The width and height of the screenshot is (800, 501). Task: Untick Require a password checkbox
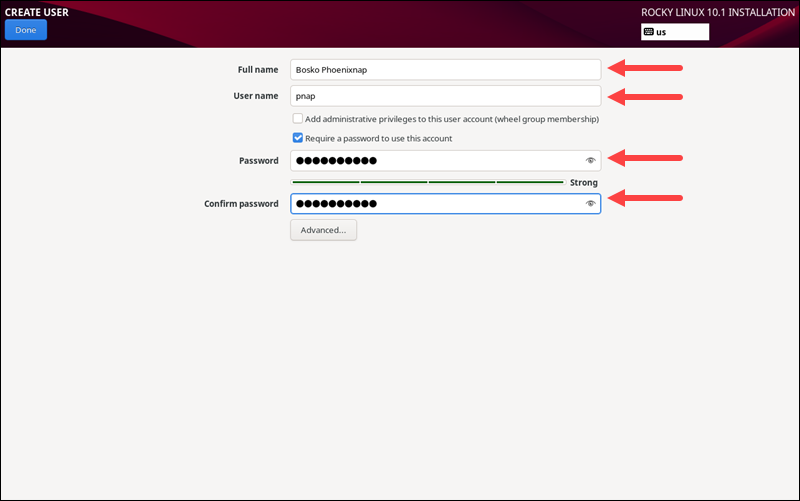[297, 138]
